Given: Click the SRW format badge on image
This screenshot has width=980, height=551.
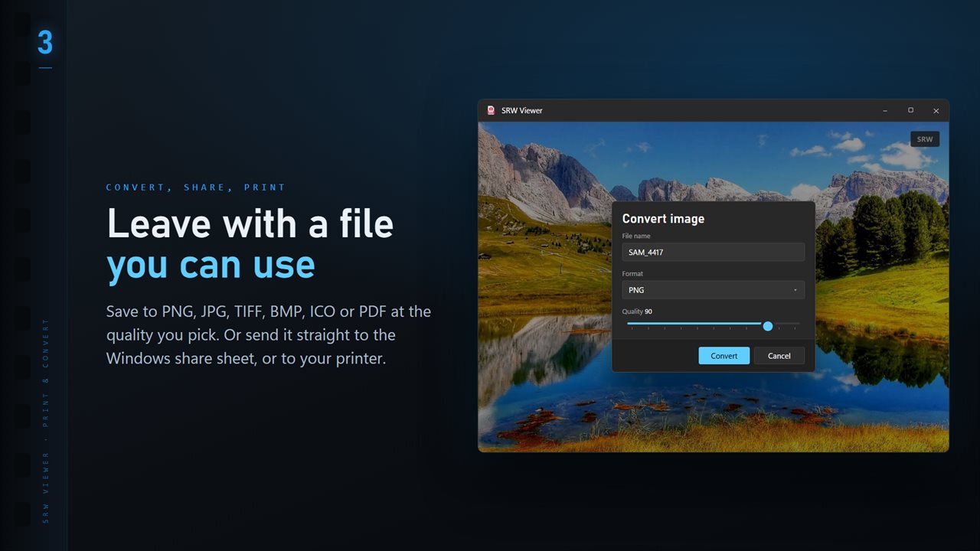Looking at the screenshot, I should coord(925,139).
